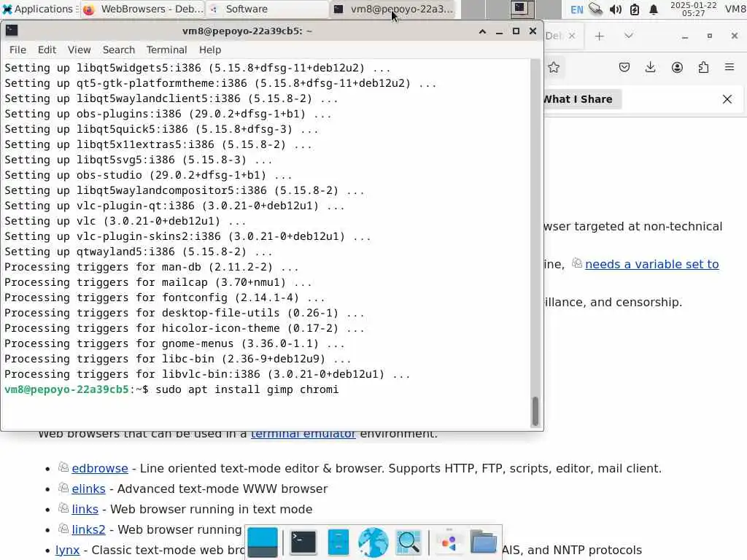Bookmark this page with the star icon

[554, 67]
